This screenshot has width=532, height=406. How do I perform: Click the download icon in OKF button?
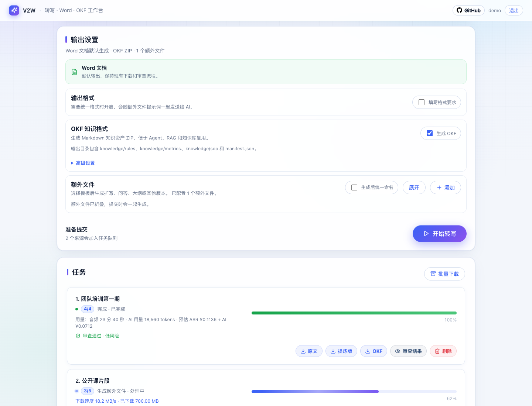click(368, 351)
